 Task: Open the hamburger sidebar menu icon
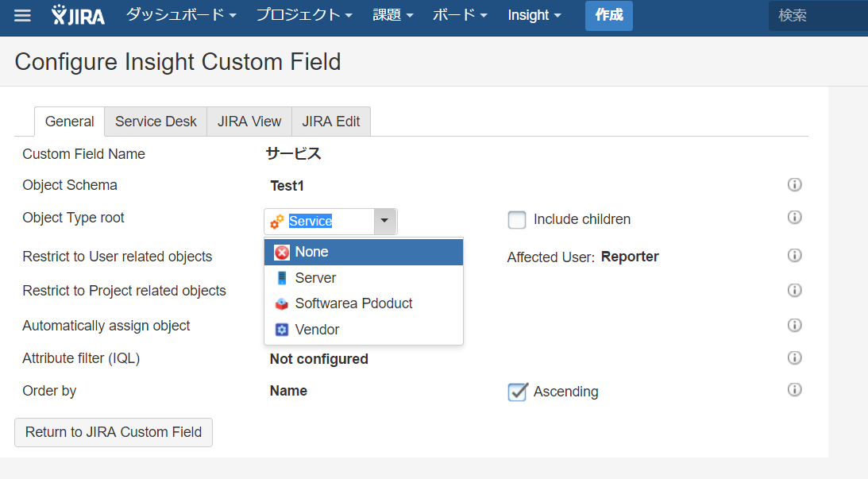point(22,16)
